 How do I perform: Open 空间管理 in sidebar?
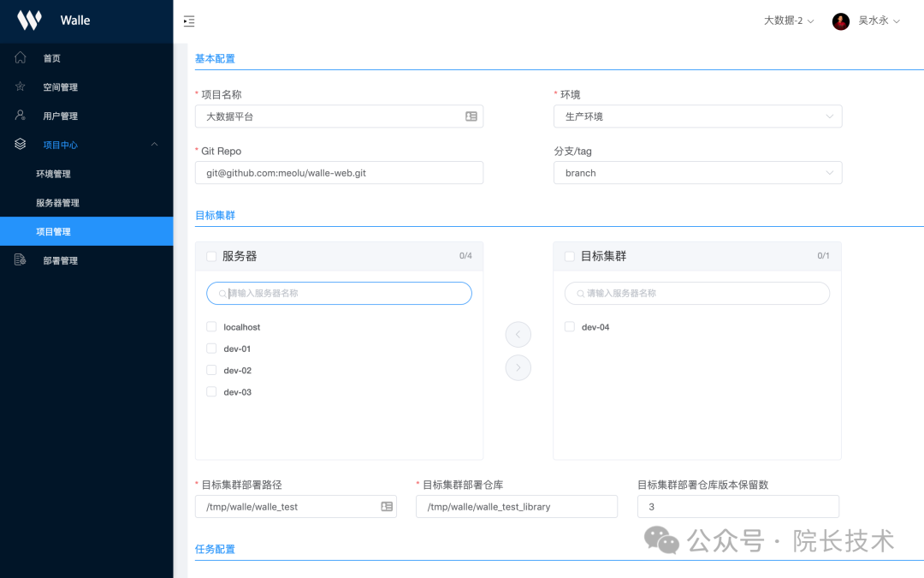(86, 86)
